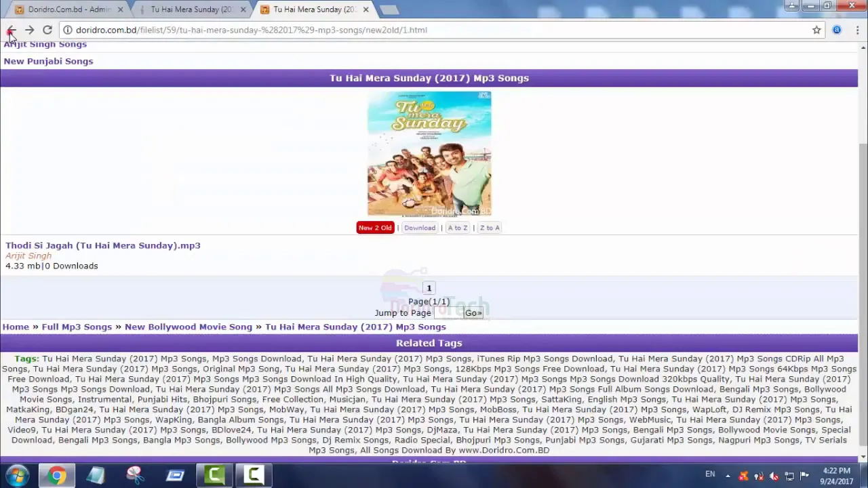Click Page(1/1) text
This screenshot has width=868, height=488.
click(x=429, y=302)
